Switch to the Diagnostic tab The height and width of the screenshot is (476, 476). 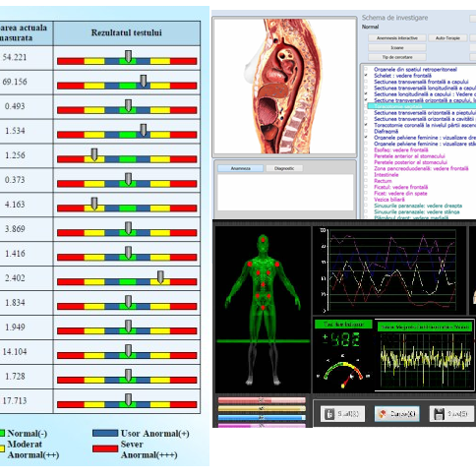284,168
